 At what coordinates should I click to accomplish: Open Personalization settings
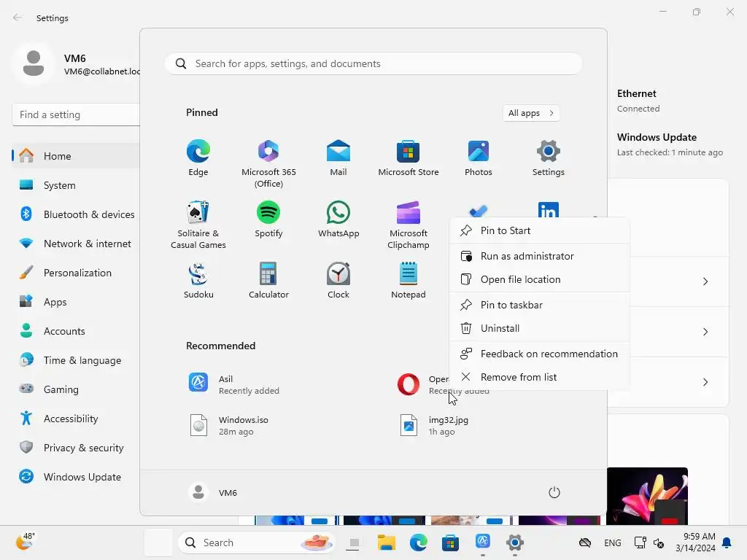[76, 273]
